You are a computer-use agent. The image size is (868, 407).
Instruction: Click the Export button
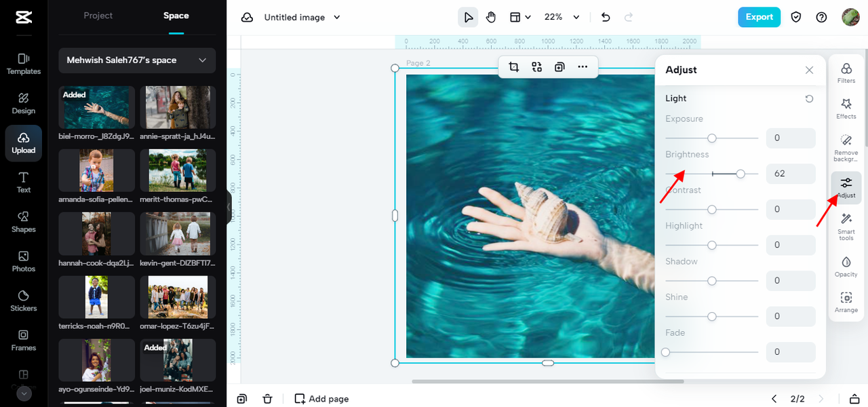click(x=759, y=17)
